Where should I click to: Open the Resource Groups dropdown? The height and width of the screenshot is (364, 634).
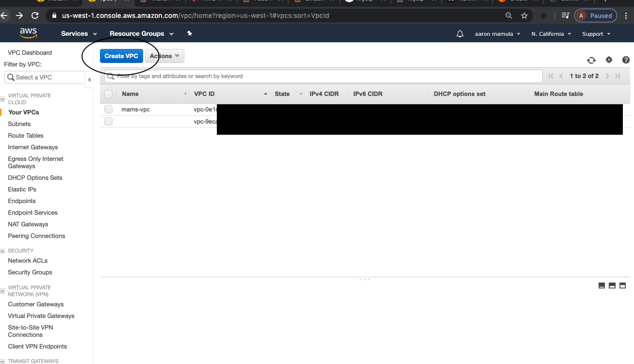point(142,34)
